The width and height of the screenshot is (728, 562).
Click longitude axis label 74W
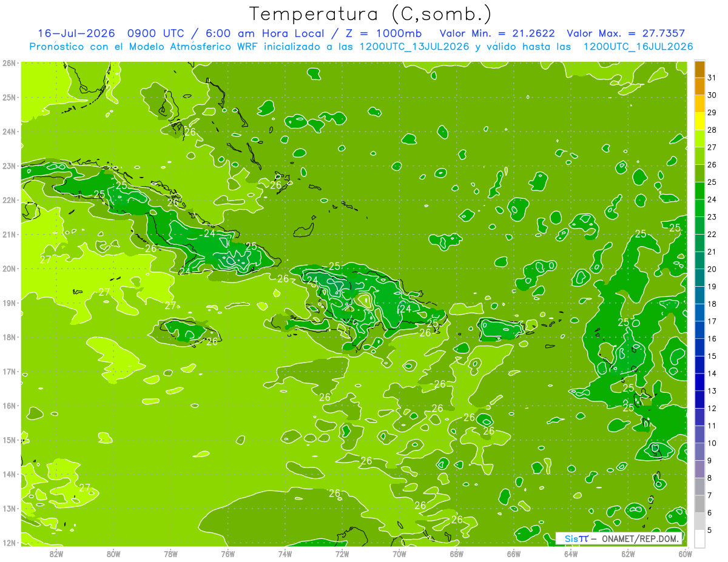pyautogui.click(x=285, y=554)
